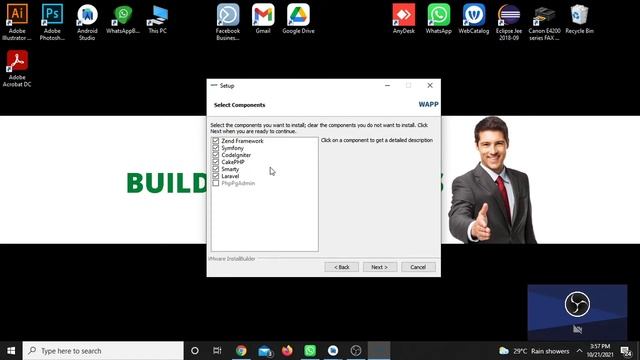Open Adobe Photoshop desktop shortcut
This screenshot has height=360, width=640.
coord(52,22)
